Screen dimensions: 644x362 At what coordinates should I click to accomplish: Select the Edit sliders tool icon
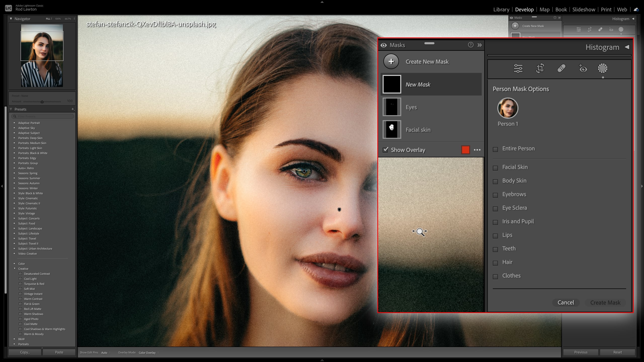[x=518, y=68]
